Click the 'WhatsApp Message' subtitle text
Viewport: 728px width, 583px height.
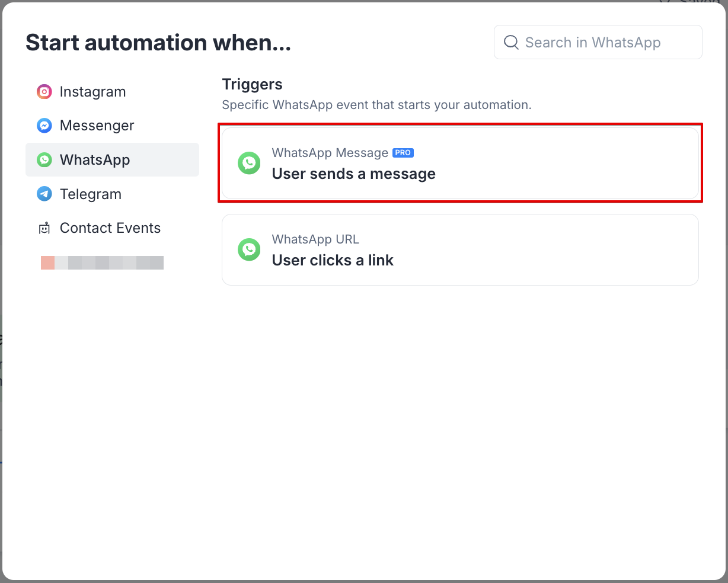[330, 153]
